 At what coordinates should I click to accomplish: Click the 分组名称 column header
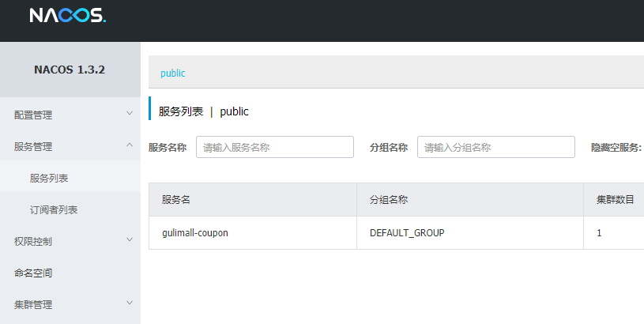pyautogui.click(x=470, y=200)
